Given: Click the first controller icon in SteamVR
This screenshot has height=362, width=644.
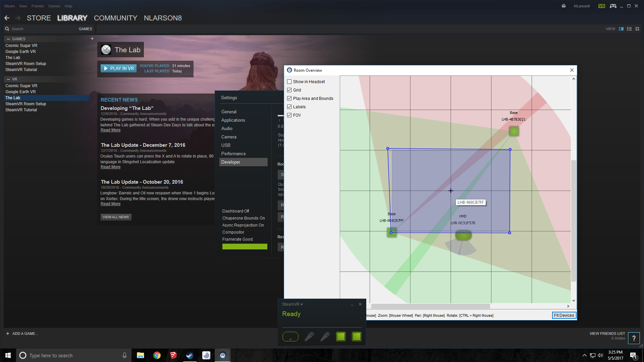Looking at the screenshot, I should pos(309,337).
